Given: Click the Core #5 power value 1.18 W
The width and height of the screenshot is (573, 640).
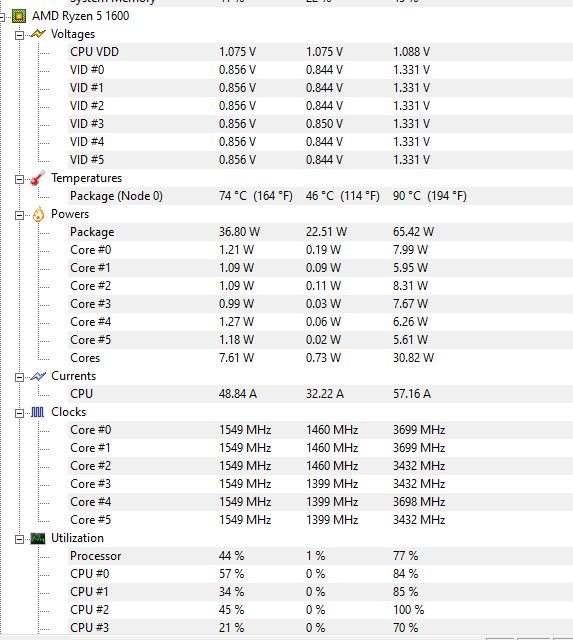Looking at the screenshot, I should 236,340.
